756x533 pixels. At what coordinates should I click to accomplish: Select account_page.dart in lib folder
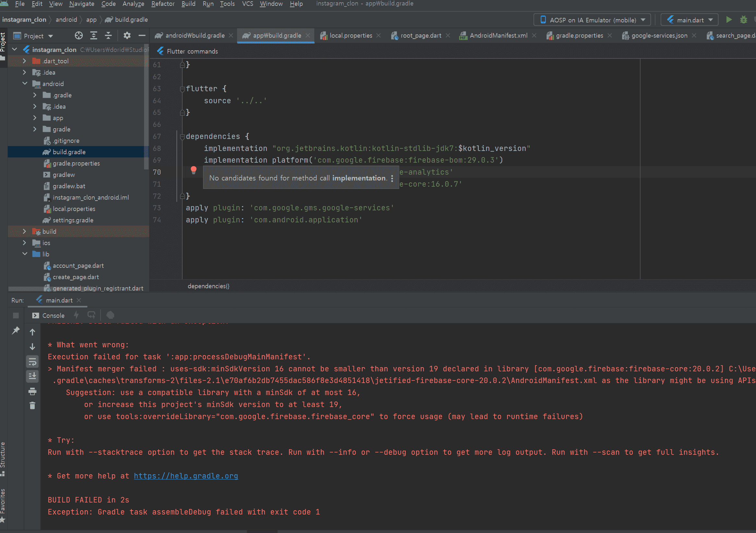coord(78,266)
